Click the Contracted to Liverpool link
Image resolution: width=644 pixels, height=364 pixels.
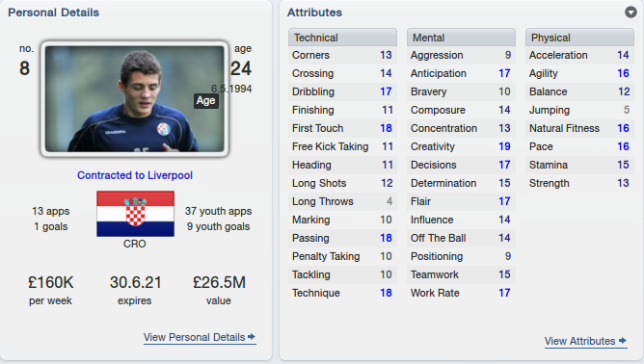click(135, 175)
